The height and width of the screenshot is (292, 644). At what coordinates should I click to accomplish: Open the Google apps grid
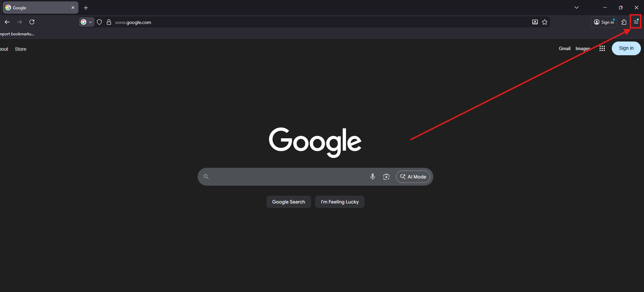[x=602, y=48]
